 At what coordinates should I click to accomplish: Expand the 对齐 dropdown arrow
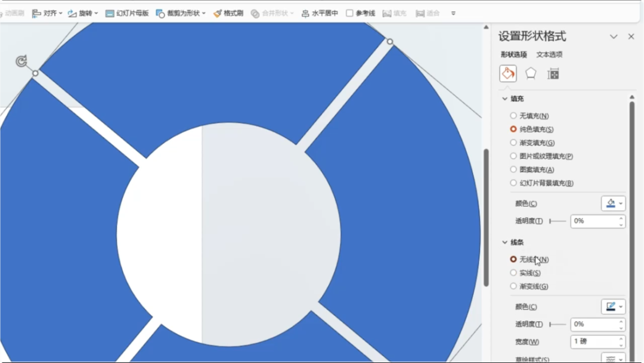pos(60,13)
